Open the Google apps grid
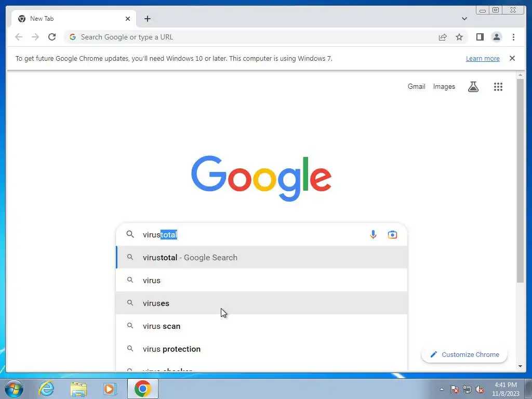The width and height of the screenshot is (532, 399). (x=498, y=87)
